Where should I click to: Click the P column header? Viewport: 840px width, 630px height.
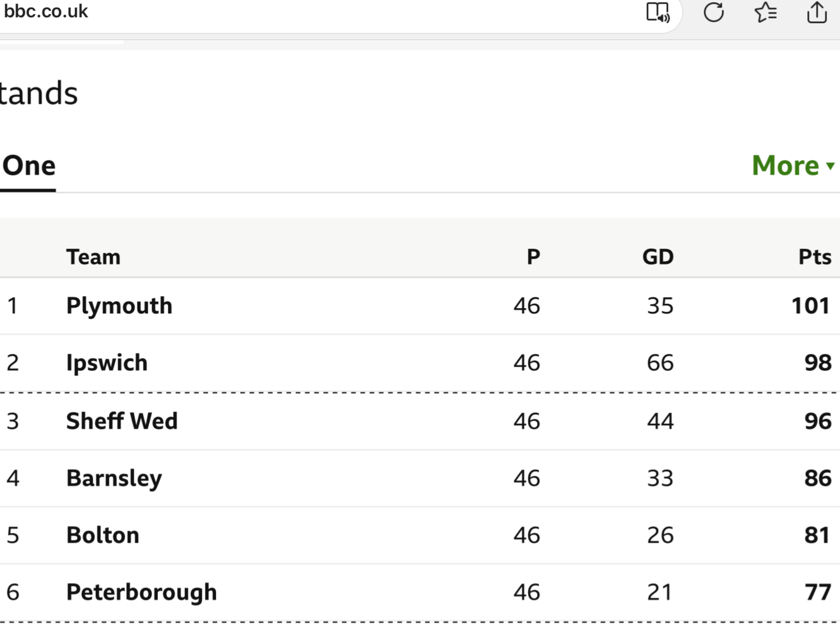534,257
